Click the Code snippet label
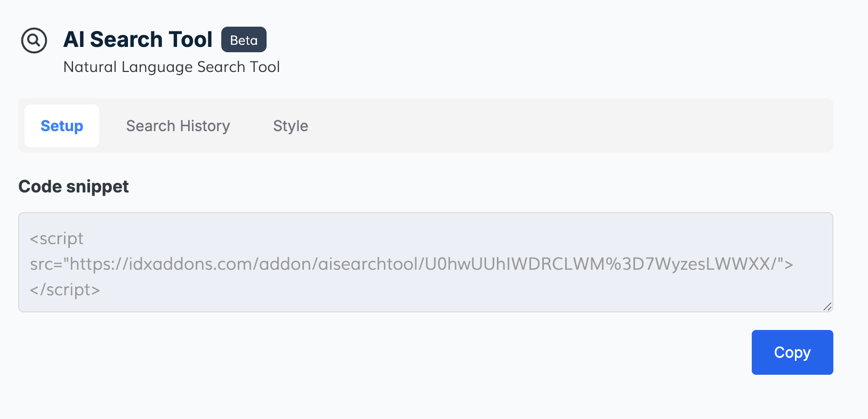This screenshot has height=419, width=868. tap(74, 187)
